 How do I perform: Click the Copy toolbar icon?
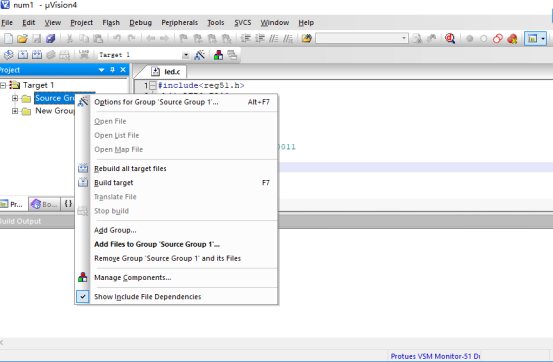pyautogui.click(x=84, y=38)
